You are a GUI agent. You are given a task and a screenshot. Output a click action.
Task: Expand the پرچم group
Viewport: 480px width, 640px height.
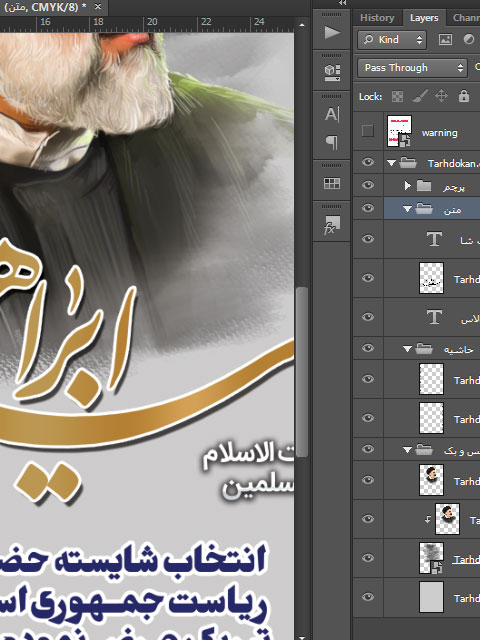click(x=407, y=186)
